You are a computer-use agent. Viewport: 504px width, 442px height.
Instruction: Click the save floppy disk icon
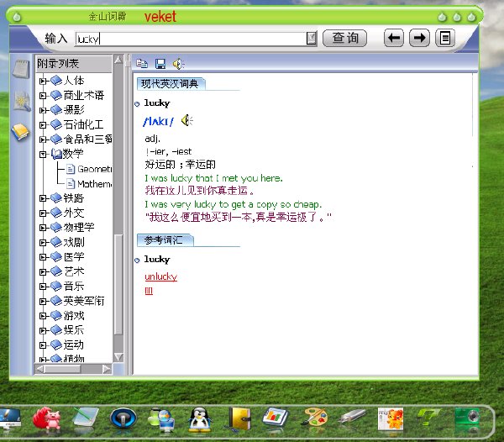(x=160, y=64)
